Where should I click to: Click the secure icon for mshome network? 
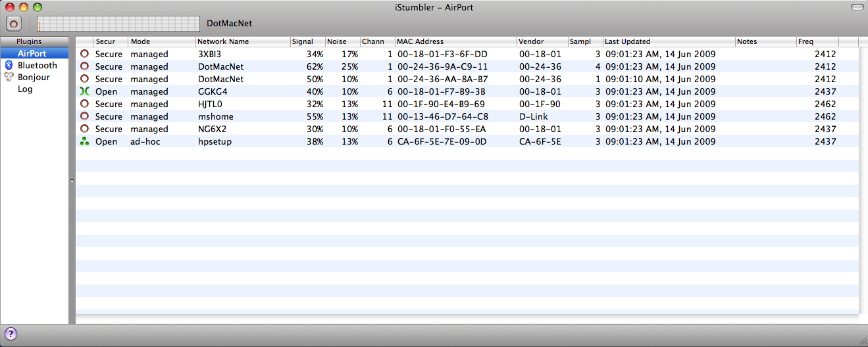coord(84,116)
